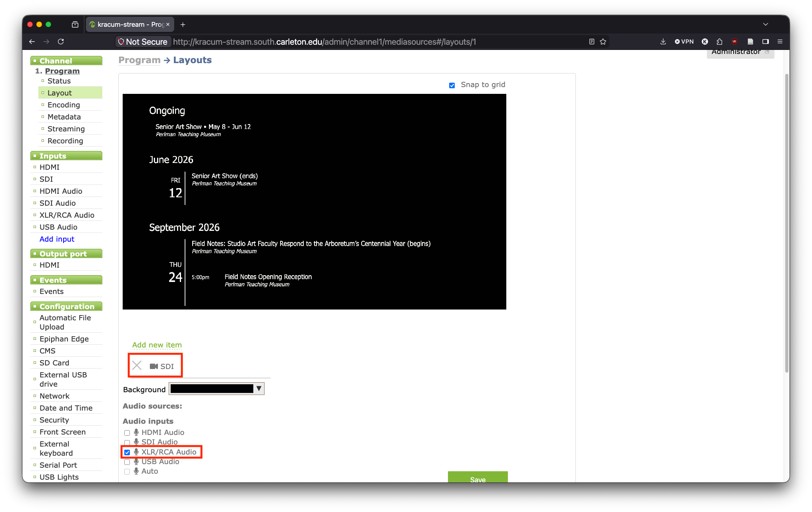Open the HDMI input under Inputs
Viewport: 812px width, 512px height.
[50, 167]
